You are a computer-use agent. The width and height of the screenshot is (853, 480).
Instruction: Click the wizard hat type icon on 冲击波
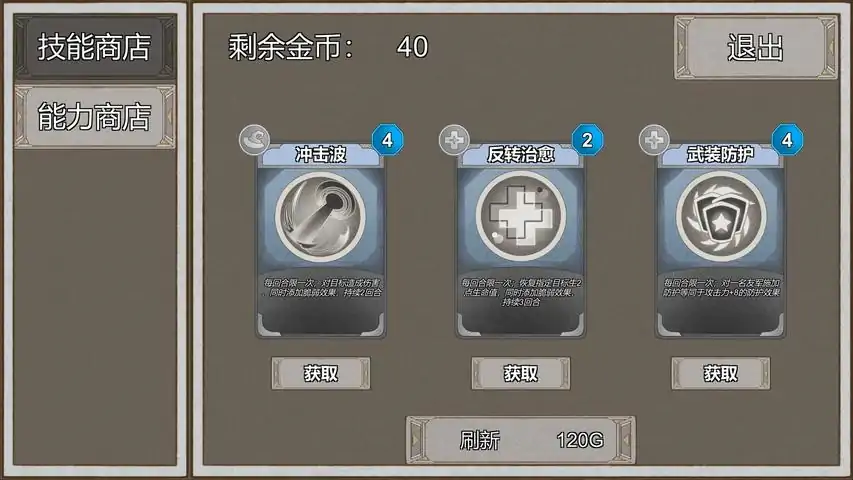(x=255, y=140)
